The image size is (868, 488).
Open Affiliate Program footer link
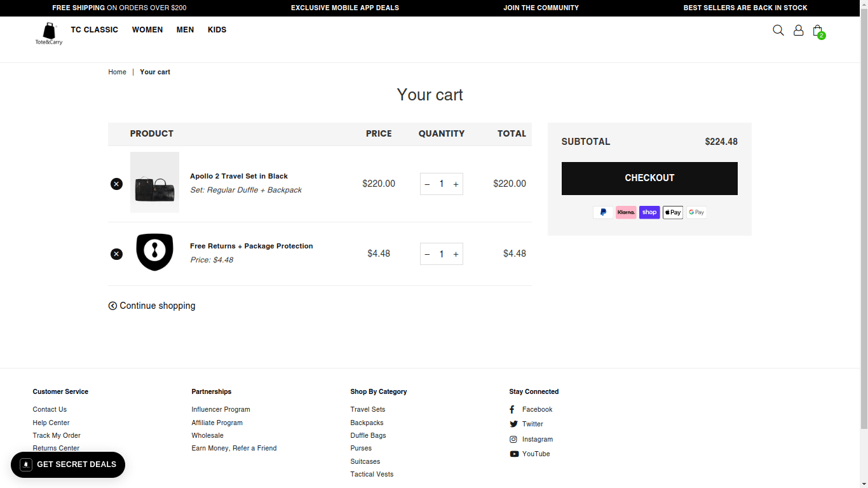tap(217, 423)
